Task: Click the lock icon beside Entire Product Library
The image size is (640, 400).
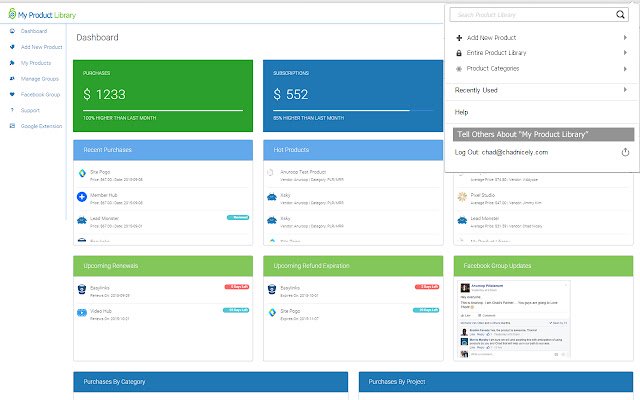Action: pos(459,53)
